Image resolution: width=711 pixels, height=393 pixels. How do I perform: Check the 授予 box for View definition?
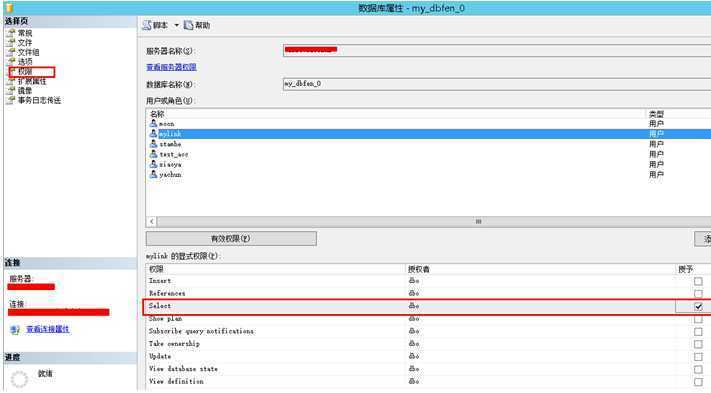[698, 382]
